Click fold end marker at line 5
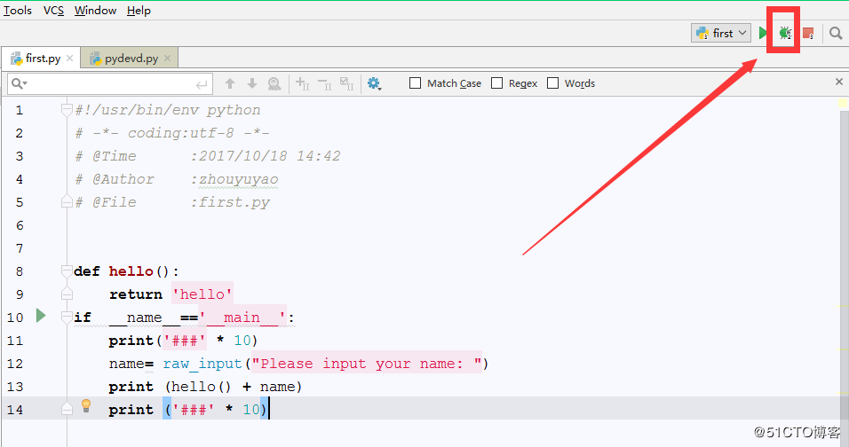This screenshot has height=447, width=849. (67, 202)
